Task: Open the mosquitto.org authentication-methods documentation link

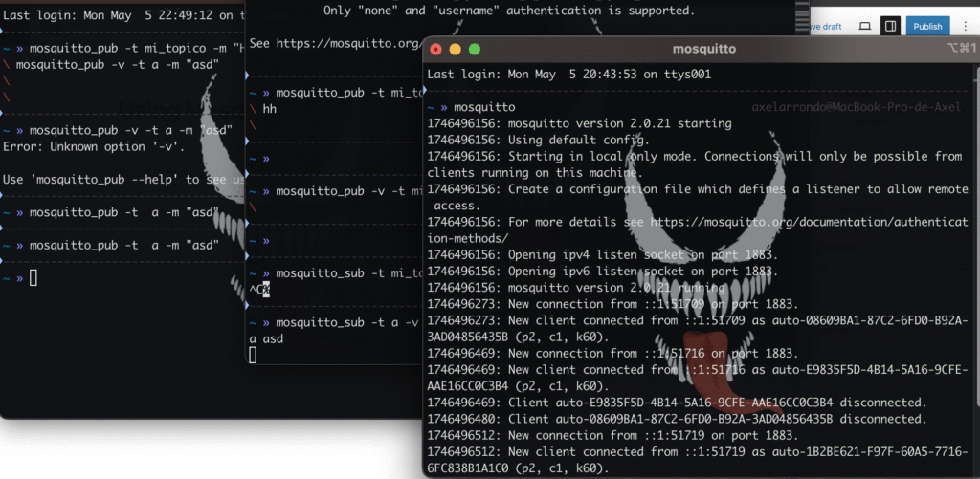Action: pos(698,229)
